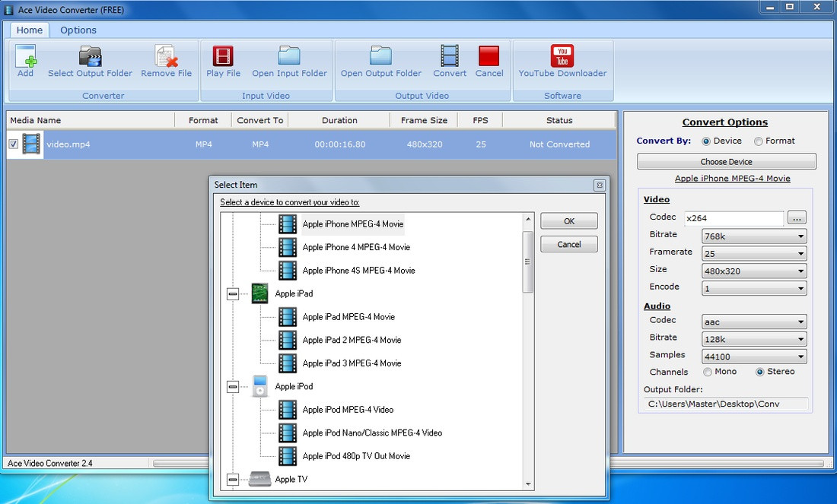
Task: Choose Mono audio channel
Action: [708, 372]
